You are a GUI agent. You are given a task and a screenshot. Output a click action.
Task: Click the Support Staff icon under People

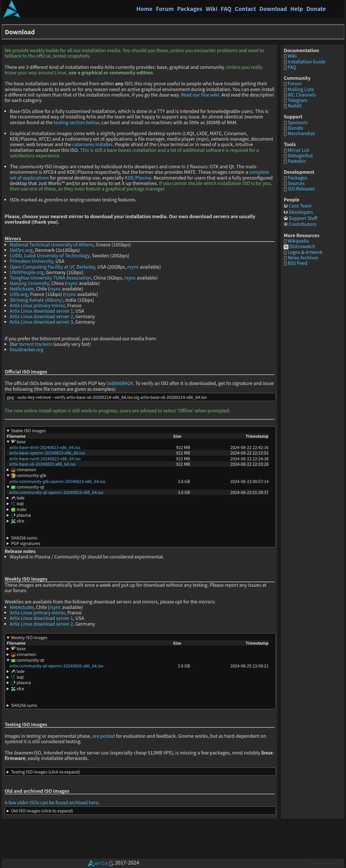286,218
